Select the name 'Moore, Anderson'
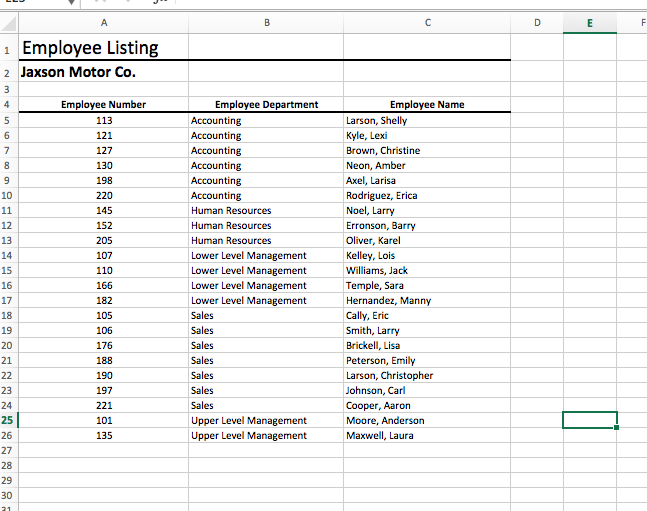Viewport: 647px width, 511px height. (x=385, y=420)
